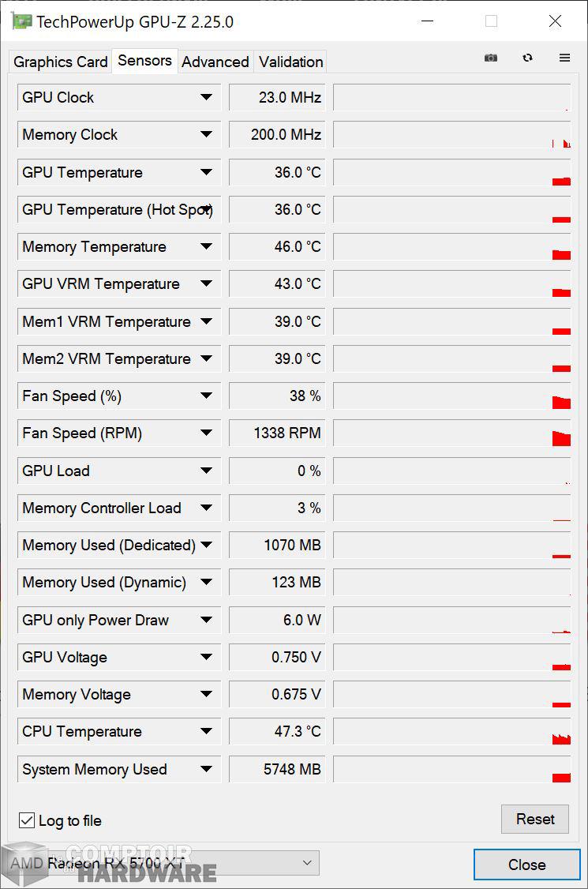
Task: Enable the Log to file checkbox
Action: 27,820
